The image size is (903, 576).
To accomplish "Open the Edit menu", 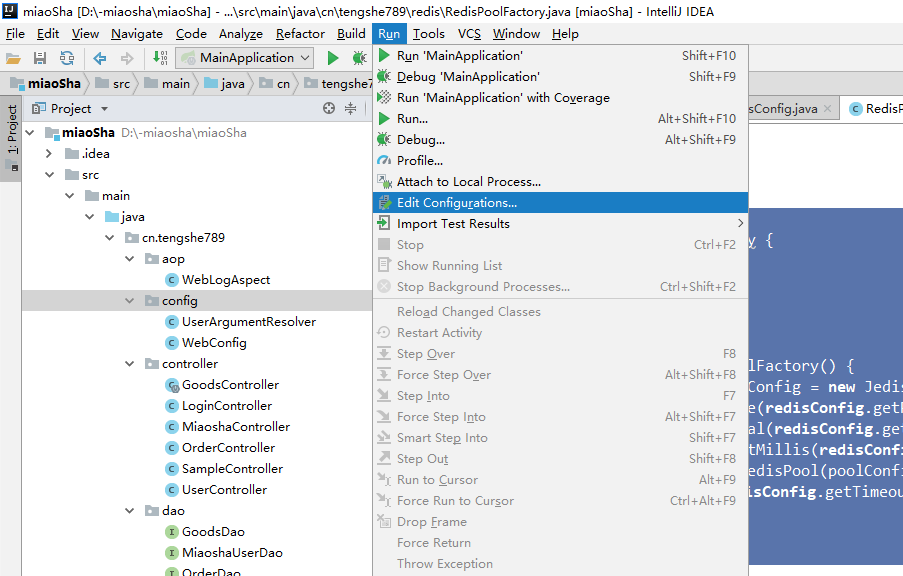I will click(x=48, y=34).
